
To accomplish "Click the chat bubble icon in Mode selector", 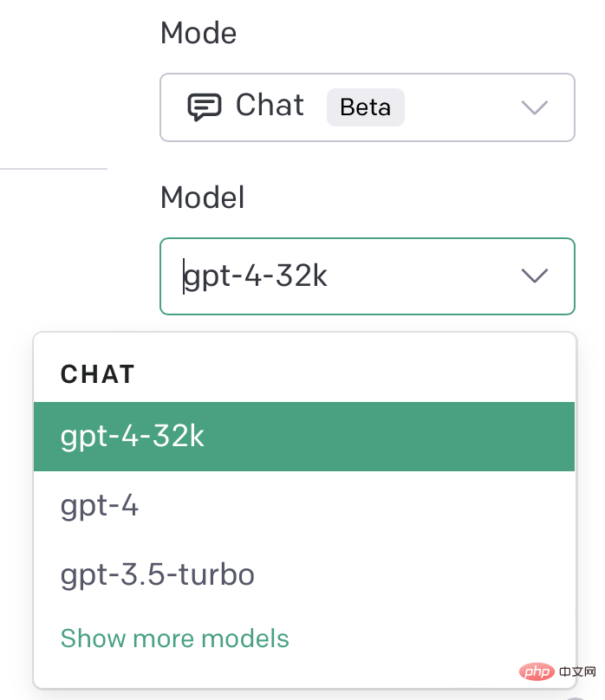I will coord(205,107).
